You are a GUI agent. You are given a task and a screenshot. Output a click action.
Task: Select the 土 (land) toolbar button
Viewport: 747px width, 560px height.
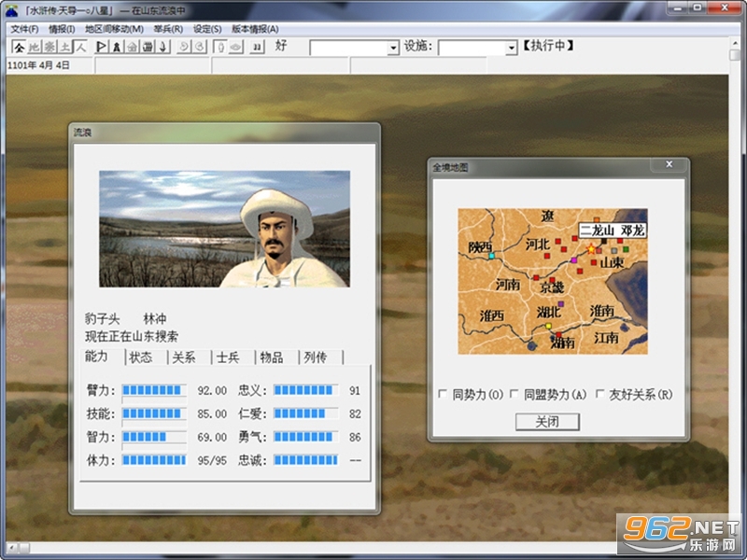coord(64,47)
